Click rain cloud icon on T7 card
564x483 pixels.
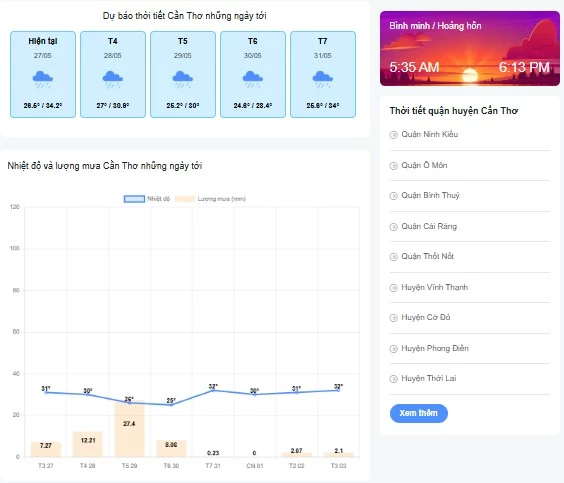click(x=323, y=79)
